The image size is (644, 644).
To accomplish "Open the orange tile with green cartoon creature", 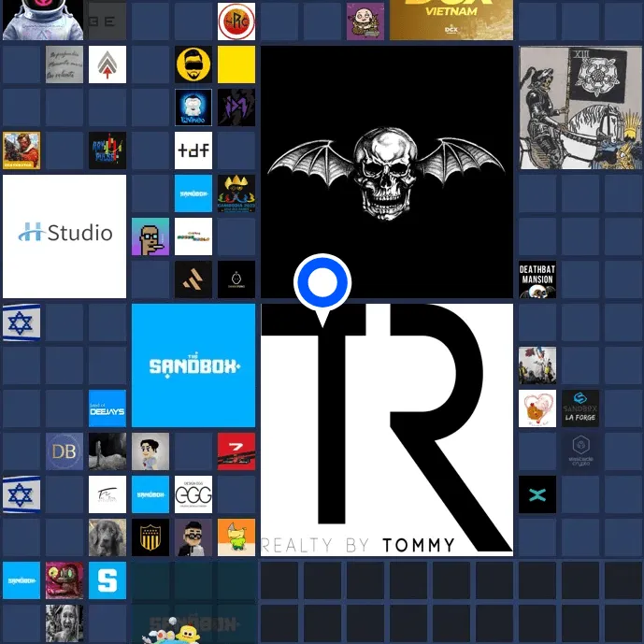I will click(236, 537).
